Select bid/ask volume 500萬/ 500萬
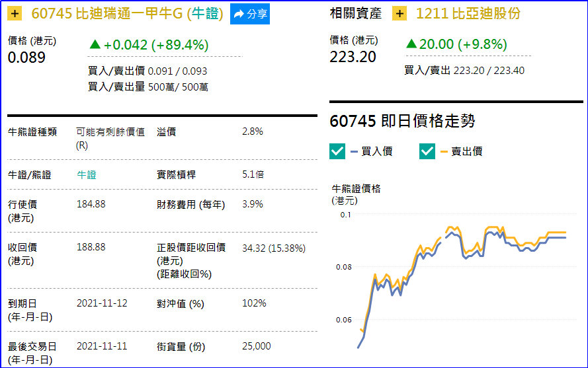The height and width of the screenshot is (368, 588). point(178,87)
